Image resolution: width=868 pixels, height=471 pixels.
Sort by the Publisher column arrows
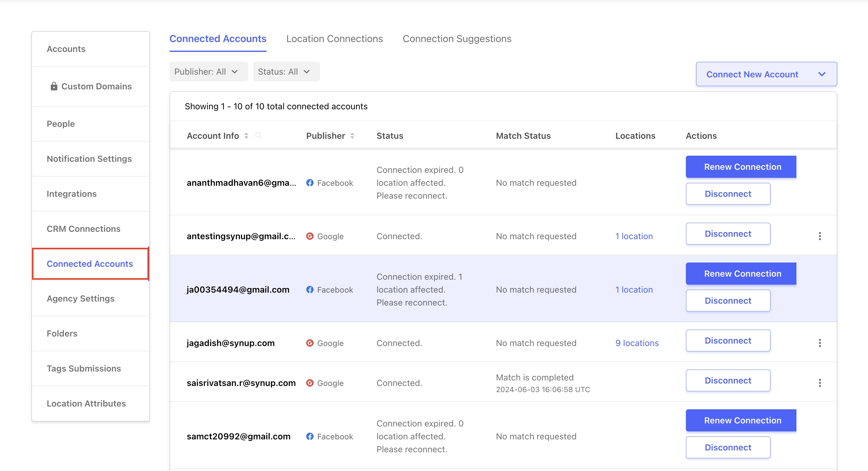pyautogui.click(x=352, y=136)
